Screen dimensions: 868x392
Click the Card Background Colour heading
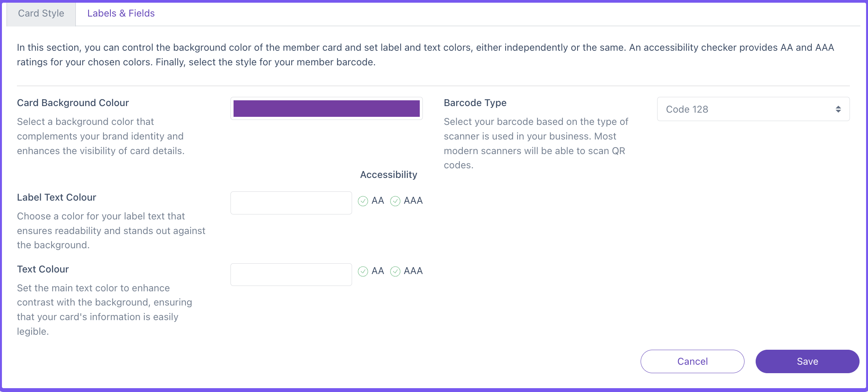[73, 103]
